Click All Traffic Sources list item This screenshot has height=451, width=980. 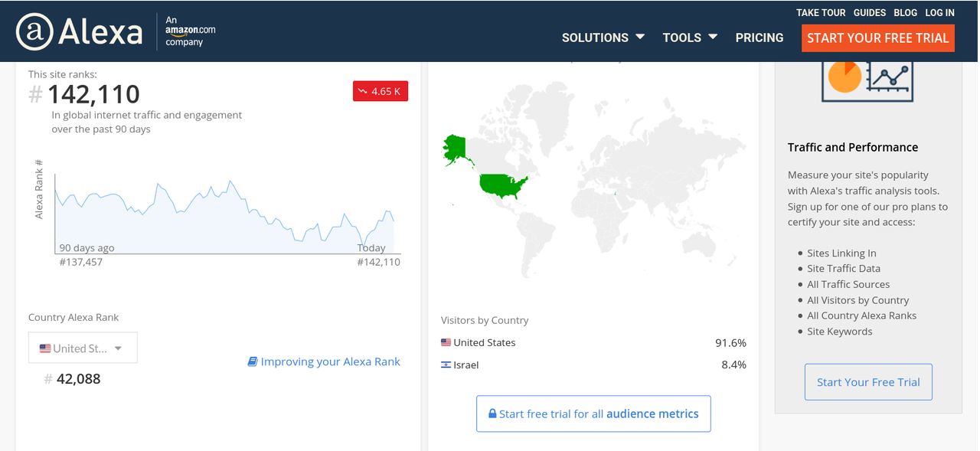point(848,284)
